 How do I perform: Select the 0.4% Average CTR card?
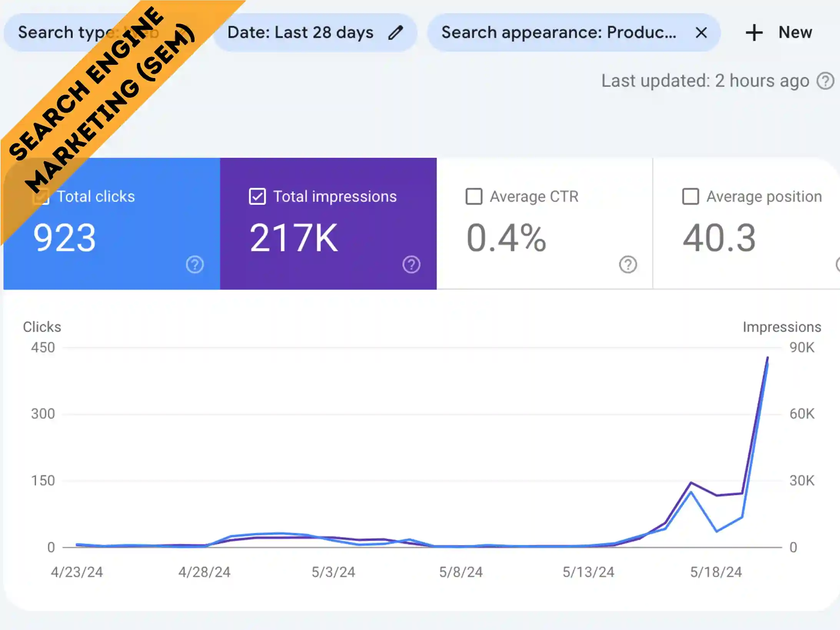click(x=544, y=223)
